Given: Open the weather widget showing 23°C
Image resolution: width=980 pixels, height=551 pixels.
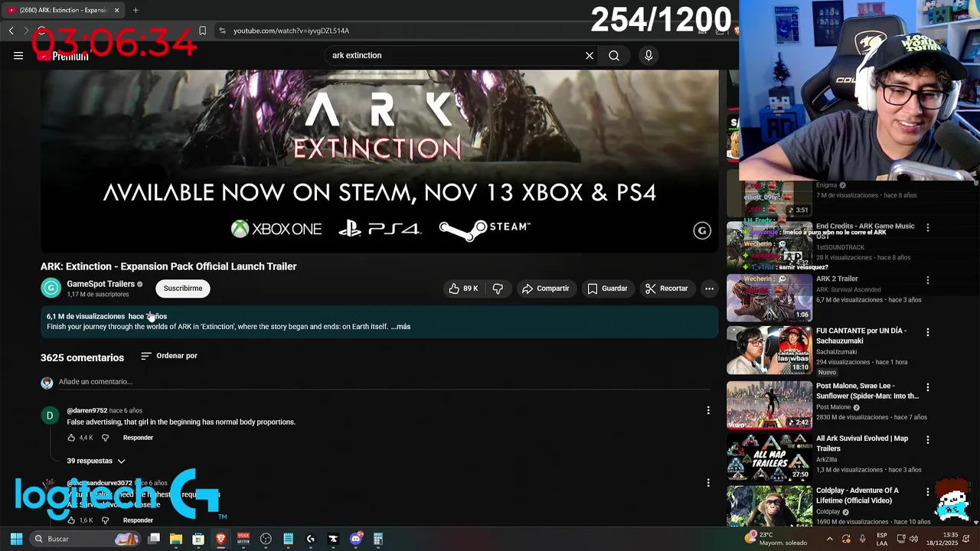Looking at the screenshot, I should point(777,539).
